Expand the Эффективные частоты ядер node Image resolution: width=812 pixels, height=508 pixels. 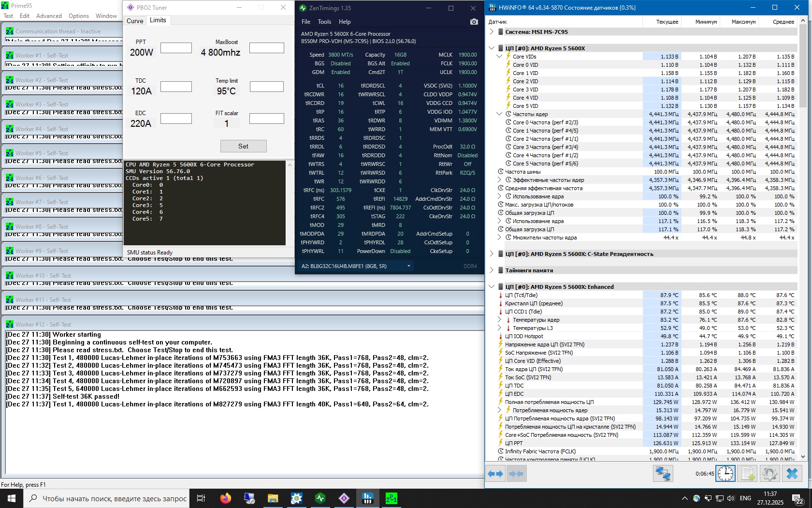[499, 180]
